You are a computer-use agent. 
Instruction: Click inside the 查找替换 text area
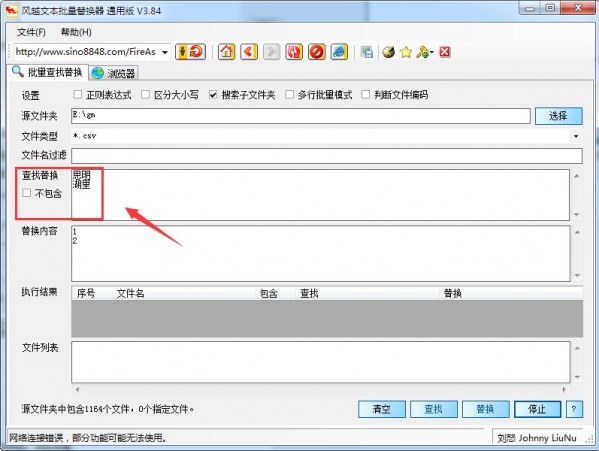click(321, 195)
